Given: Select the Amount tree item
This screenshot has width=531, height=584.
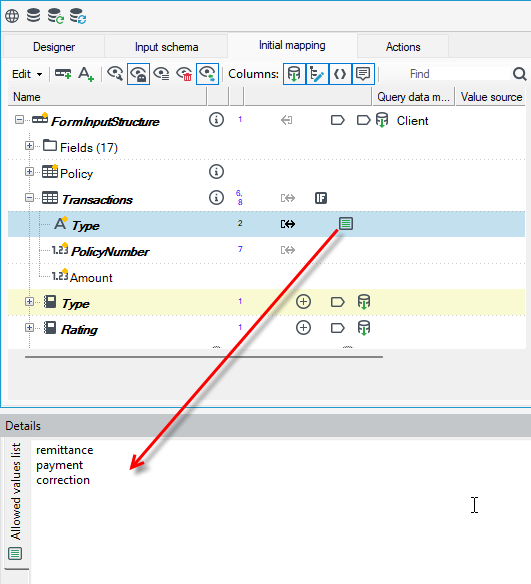Looking at the screenshot, I should 91,278.
